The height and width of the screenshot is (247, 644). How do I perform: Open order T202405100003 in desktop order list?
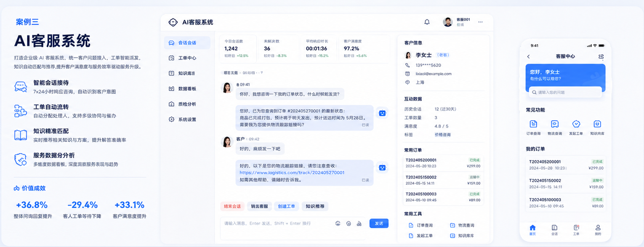point(443,197)
